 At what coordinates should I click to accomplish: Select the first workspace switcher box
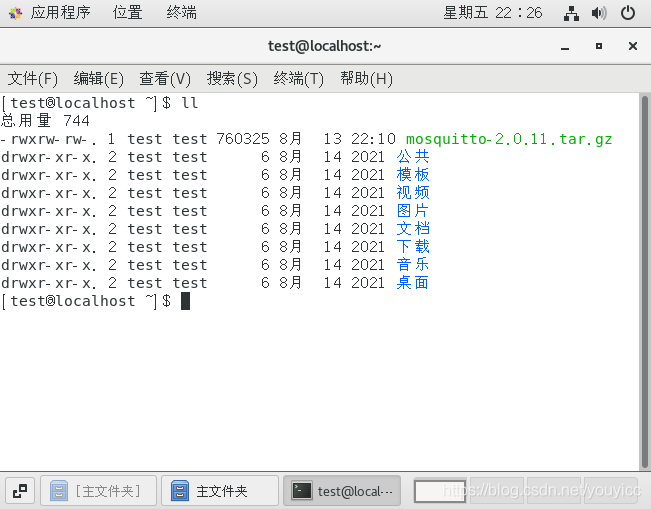point(440,491)
